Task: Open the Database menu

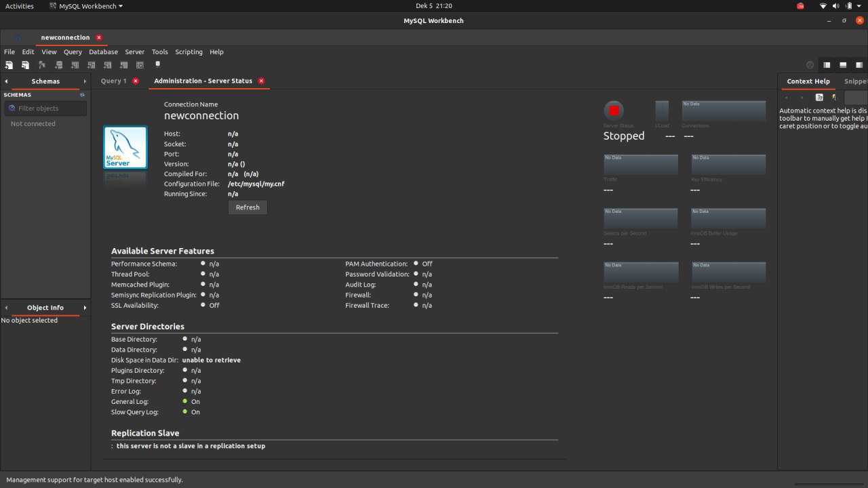Action: pos(103,52)
